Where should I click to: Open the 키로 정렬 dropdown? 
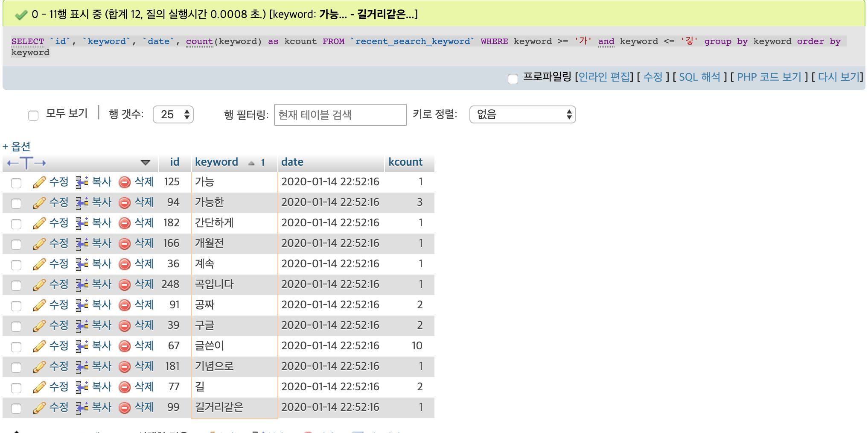pos(522,114)
